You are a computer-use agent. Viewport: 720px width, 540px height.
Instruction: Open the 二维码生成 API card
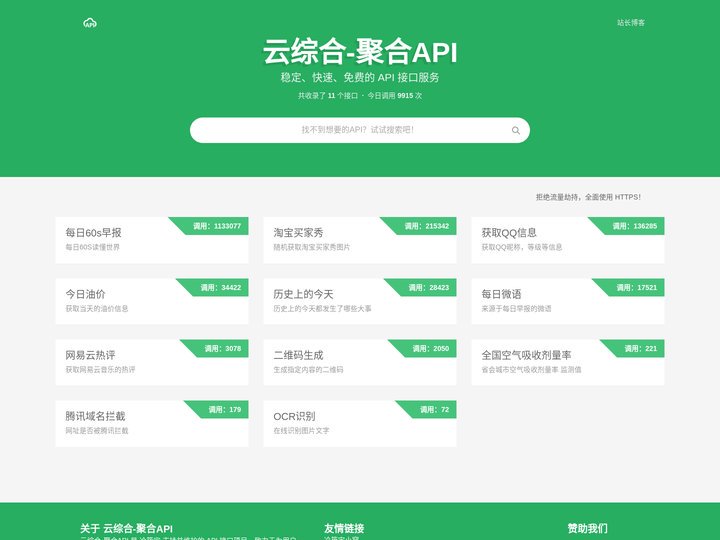click(x=360, y=362)
